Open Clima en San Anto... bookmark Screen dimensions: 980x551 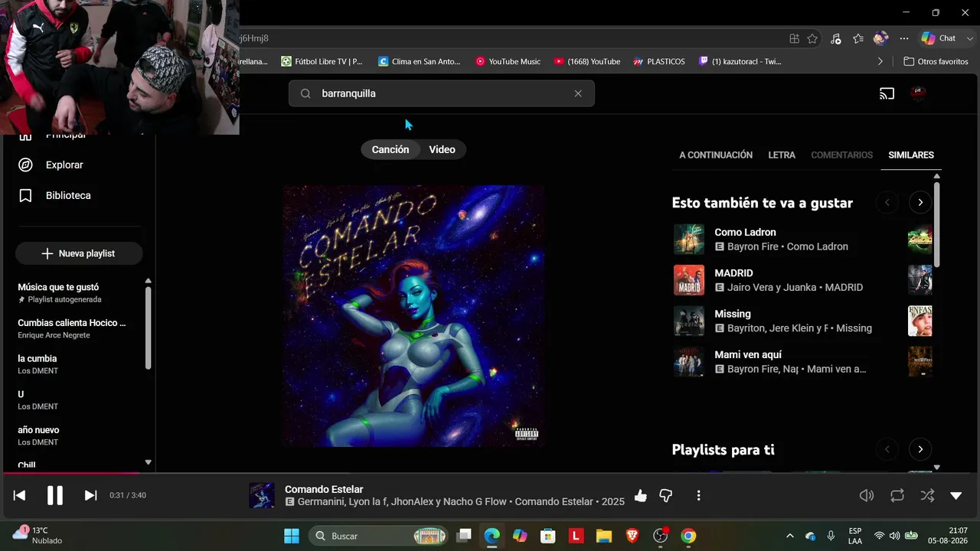tap(420, 61)
